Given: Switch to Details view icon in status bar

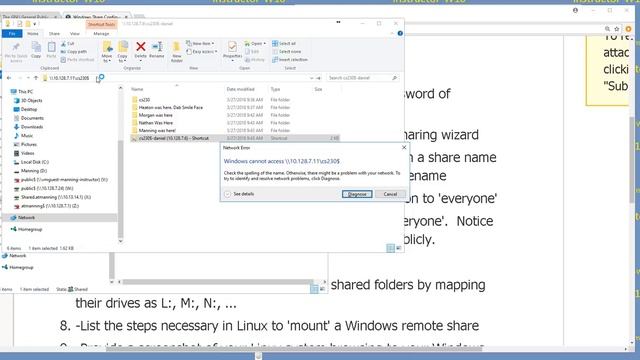Looking at the screenshot, I should tap(390, 248).
